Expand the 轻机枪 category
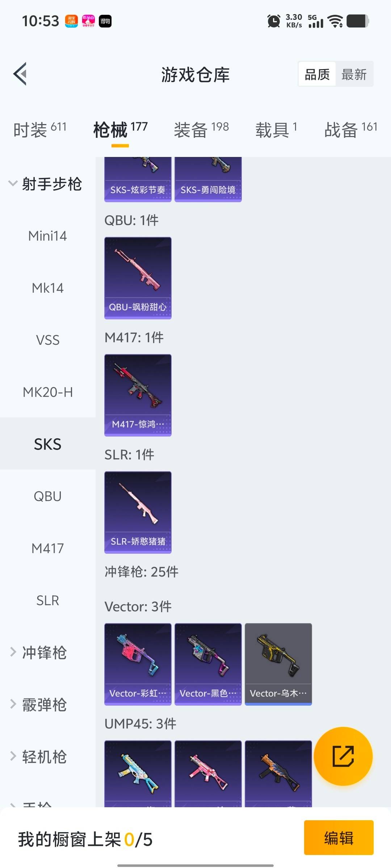Screen dimensions: 391x868 click(x=38, y=757)
